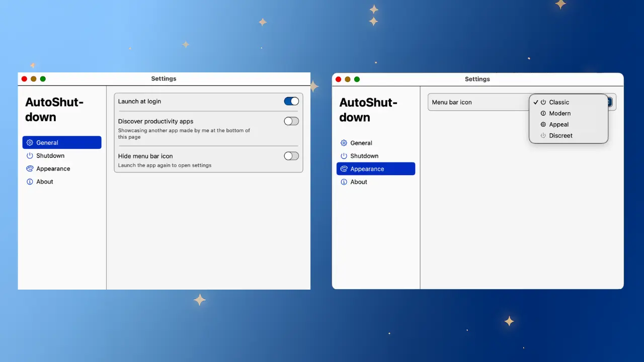Click the gear icon beside General in left sidebar
The height and width of the screenshot is (362, 644).
click(x=29, y=142)
